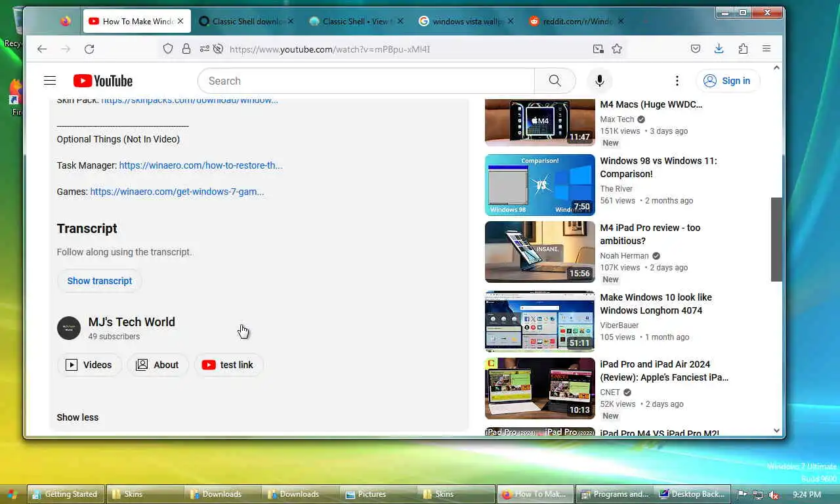
Task: Open Firefox extensions puzzle icon
Action: pos(743,49)
